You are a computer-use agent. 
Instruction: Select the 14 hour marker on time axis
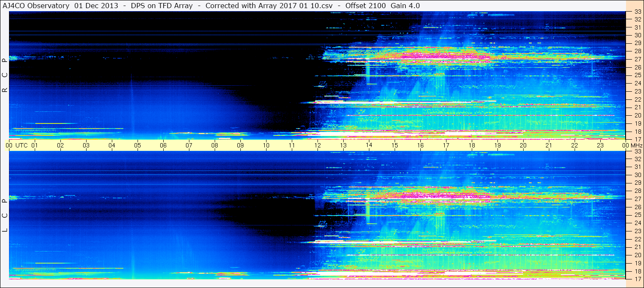[369, 145]
